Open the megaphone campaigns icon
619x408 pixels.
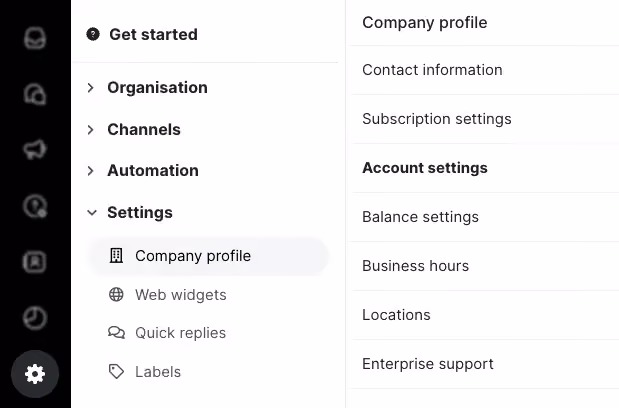point(35,150)
